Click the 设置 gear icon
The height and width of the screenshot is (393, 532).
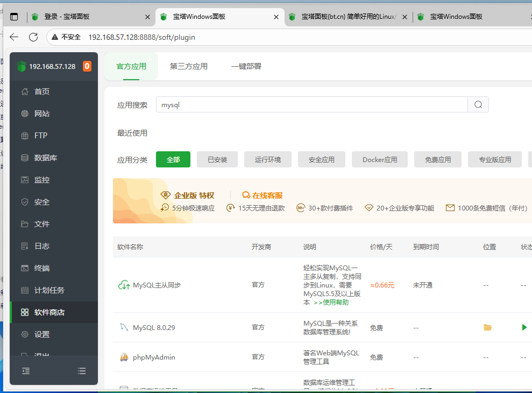25,334
